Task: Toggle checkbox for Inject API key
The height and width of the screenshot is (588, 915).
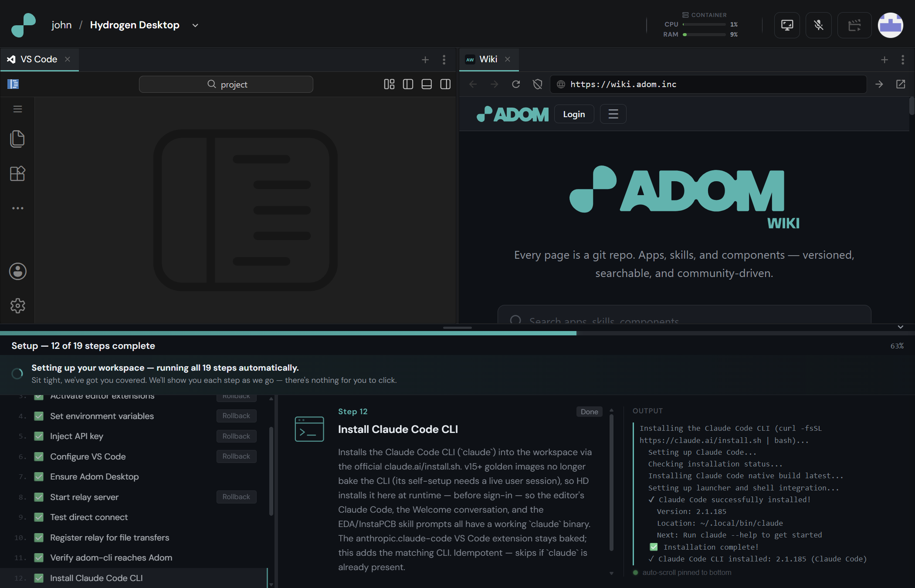Action: point(39,436)
